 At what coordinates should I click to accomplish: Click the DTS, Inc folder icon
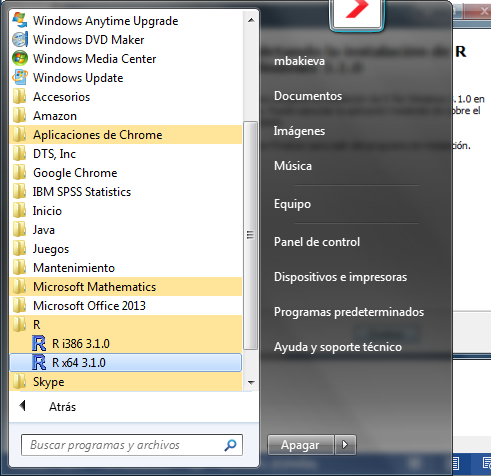point(20,153)
